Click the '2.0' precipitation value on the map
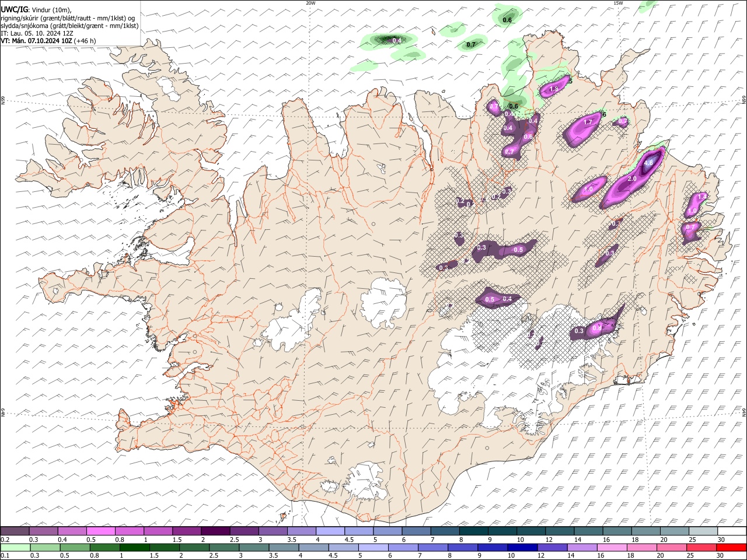 [632, 179]
